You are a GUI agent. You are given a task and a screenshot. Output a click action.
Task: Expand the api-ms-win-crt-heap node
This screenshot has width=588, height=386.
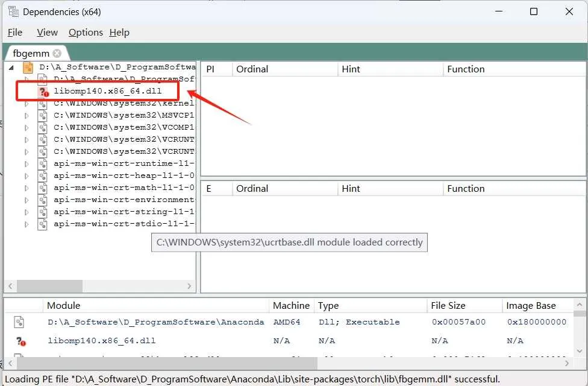coord(27,176)
